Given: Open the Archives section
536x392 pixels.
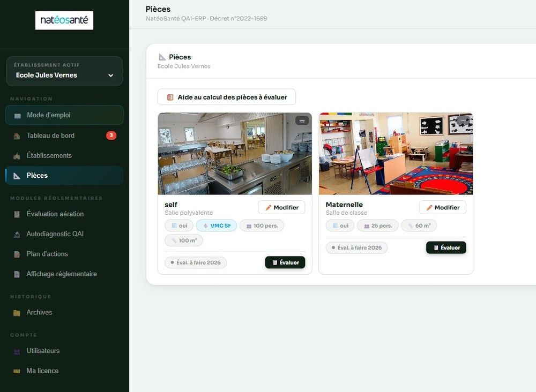Looking at the screenshot, I should 64,312.
